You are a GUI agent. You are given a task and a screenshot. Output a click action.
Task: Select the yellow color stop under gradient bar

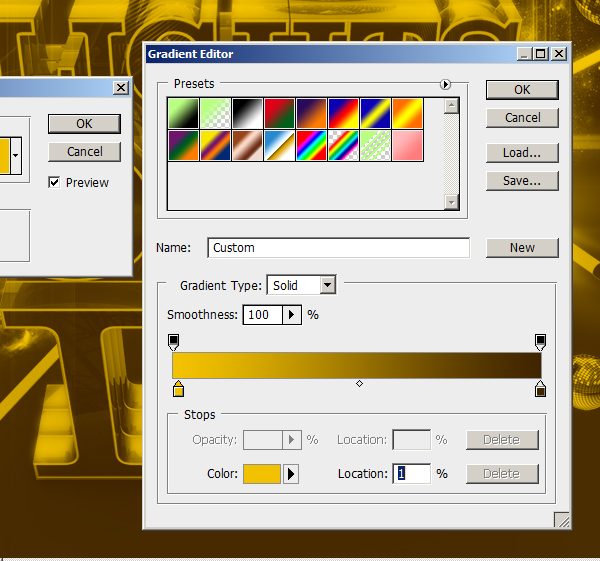pos(178,389)
